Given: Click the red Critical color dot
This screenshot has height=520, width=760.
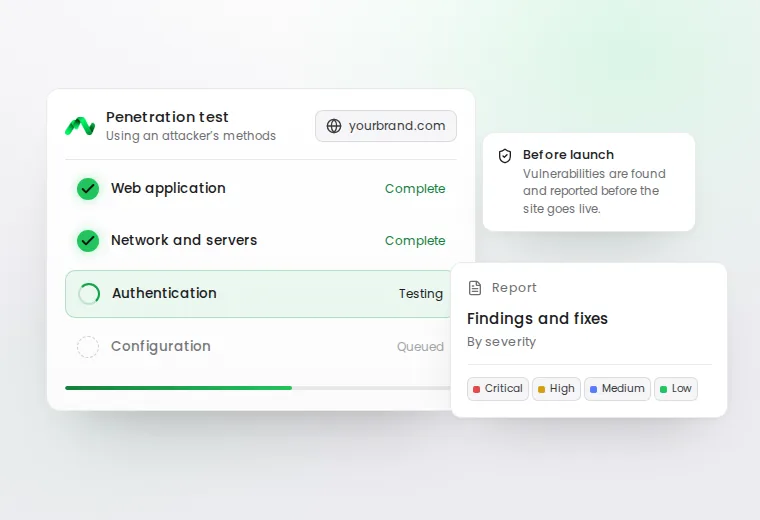Looking at the screenshot, I should (476, 389).
